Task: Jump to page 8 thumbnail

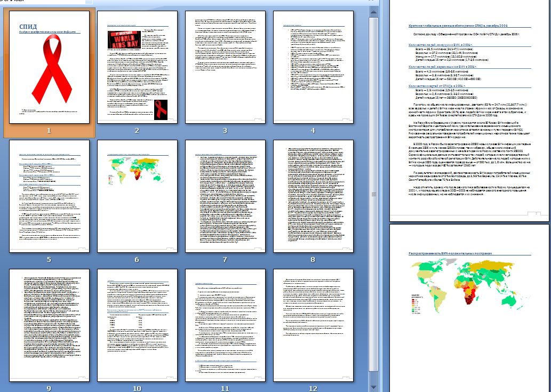Action: (x=314, y=196)
